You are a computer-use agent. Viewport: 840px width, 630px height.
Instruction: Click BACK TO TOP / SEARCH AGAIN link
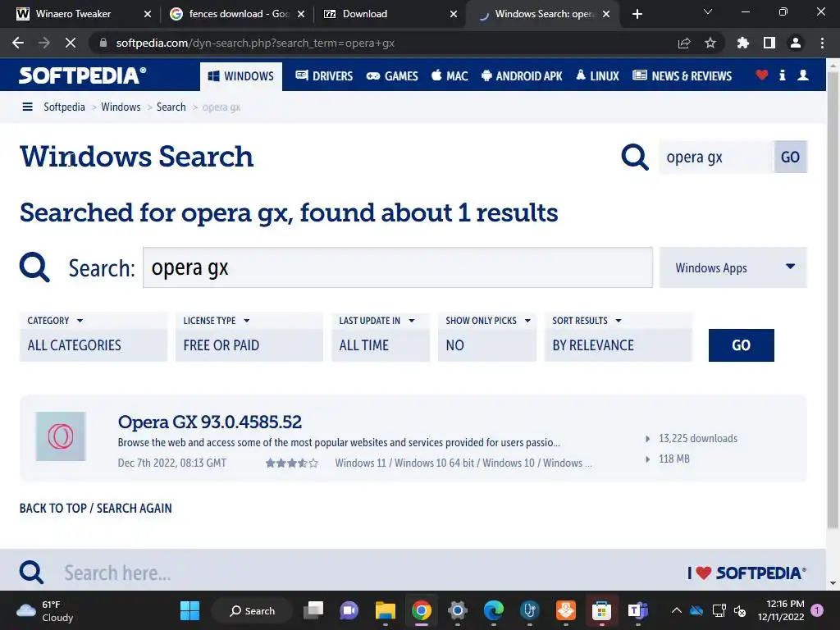tap(96, 508)
